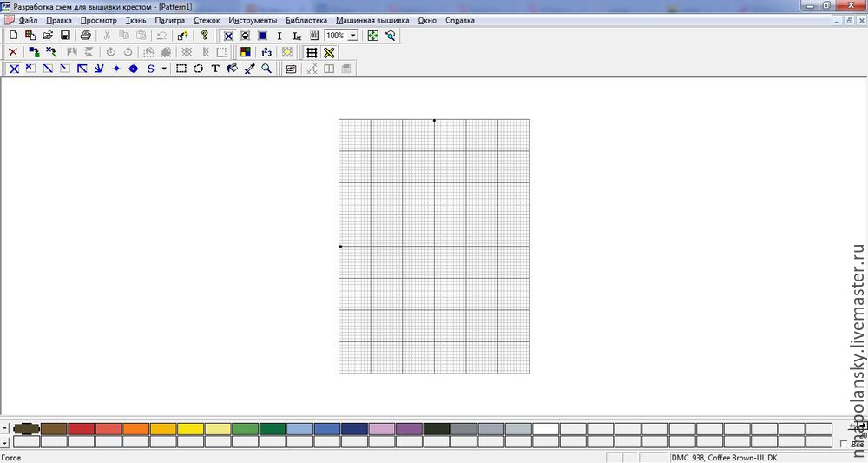Toggle solid color block view
This screenshot has width=868, height=463.
[262, 36]
